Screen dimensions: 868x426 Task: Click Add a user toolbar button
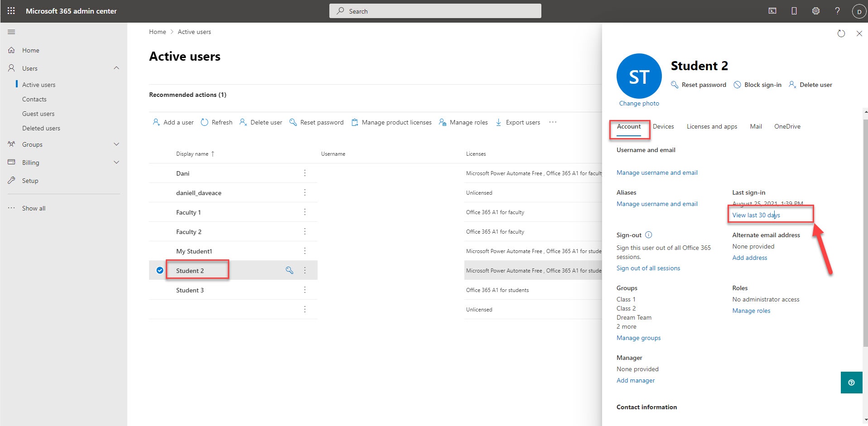[173, 122]
